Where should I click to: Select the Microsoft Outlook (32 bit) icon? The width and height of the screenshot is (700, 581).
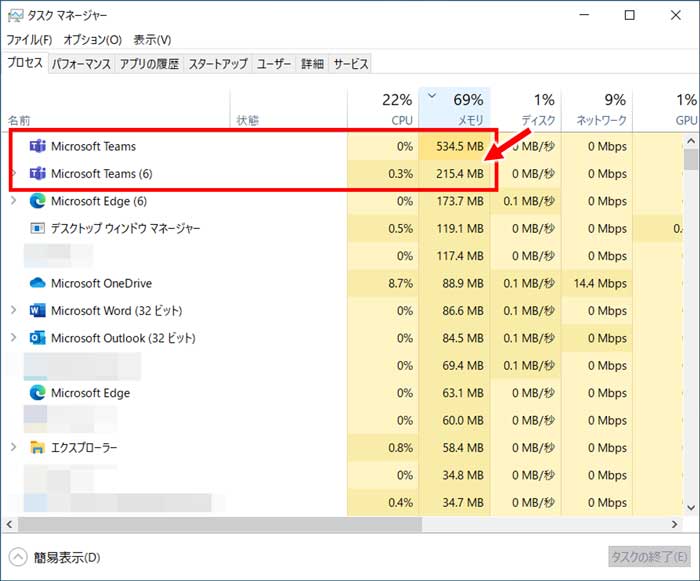click(38, 338)
